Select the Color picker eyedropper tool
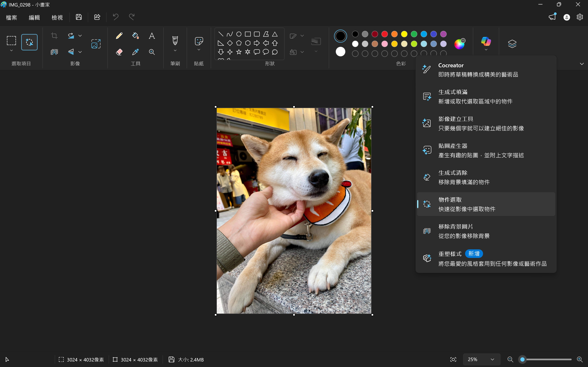 (x=135, y=52)
